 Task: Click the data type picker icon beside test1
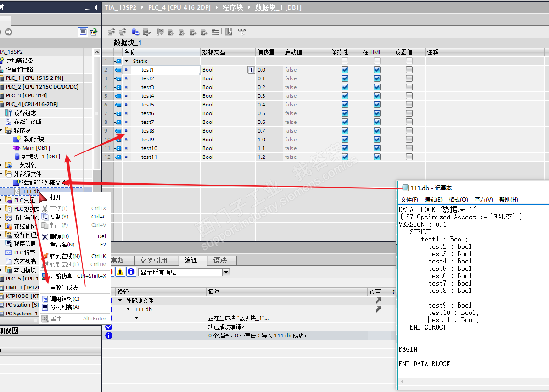point(251,70)
